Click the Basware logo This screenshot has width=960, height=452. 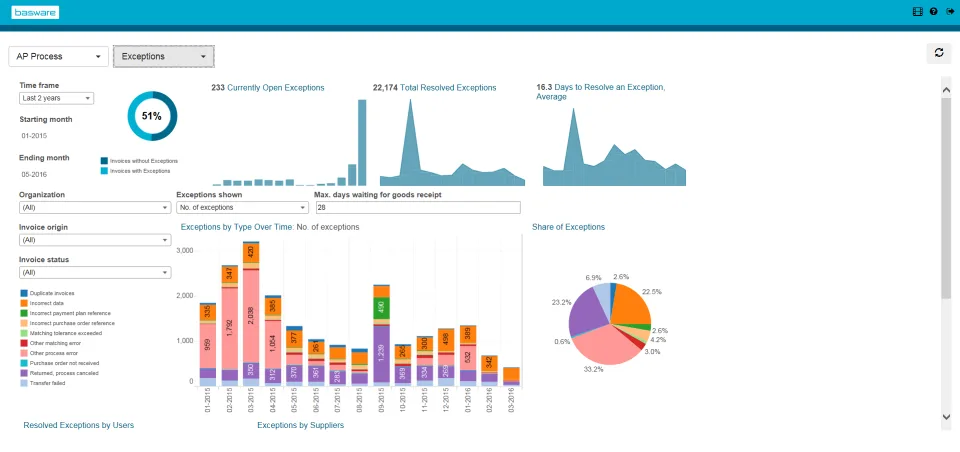tap(35, 12)
